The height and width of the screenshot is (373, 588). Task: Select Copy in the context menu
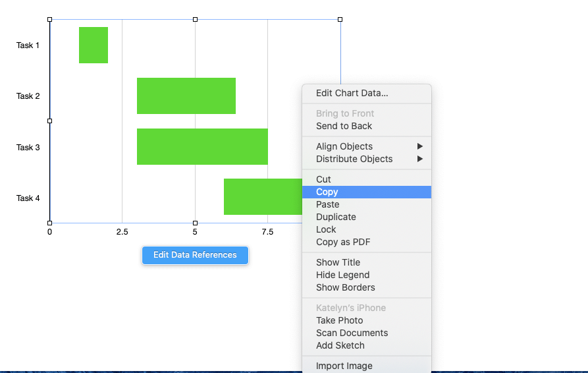(327, 192)
